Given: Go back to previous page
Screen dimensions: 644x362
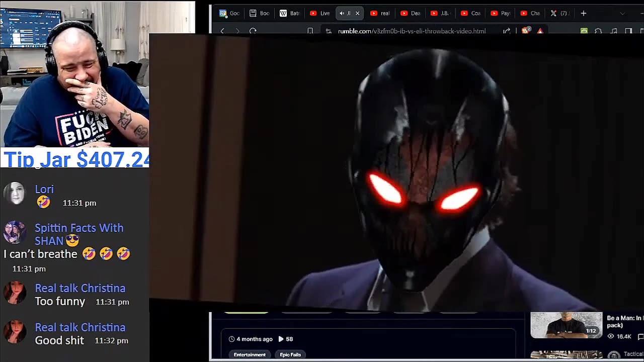Looking at the screenshot, I should (222, 31).
